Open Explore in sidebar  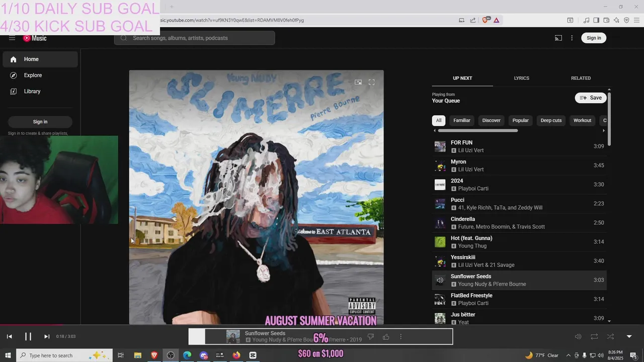point(40,75)
